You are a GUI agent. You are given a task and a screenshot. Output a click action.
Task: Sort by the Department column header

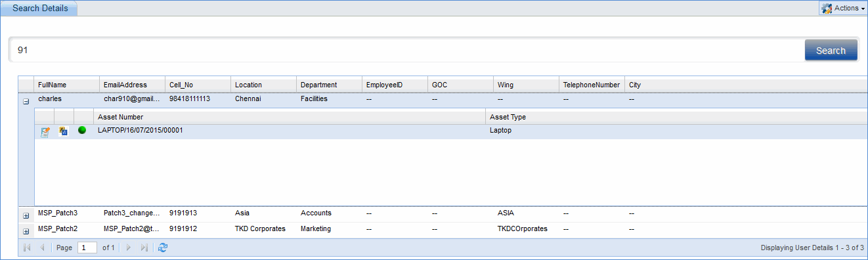point(330,85)
